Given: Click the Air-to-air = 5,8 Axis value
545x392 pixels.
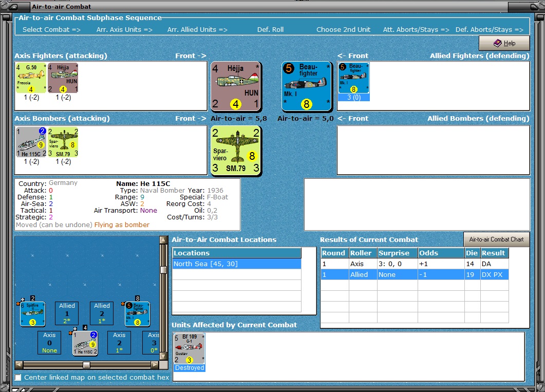Looking at the screenshot, I should (239, 119).
